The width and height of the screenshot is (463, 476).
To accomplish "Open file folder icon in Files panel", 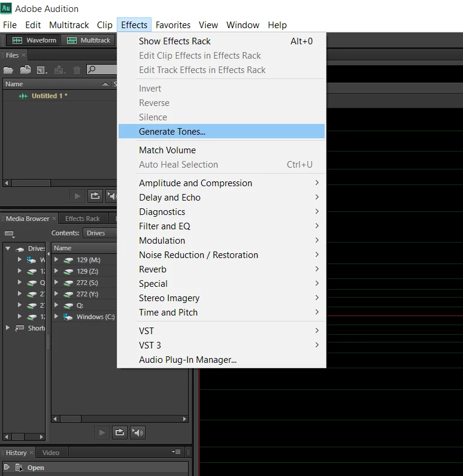I will 8,70.
